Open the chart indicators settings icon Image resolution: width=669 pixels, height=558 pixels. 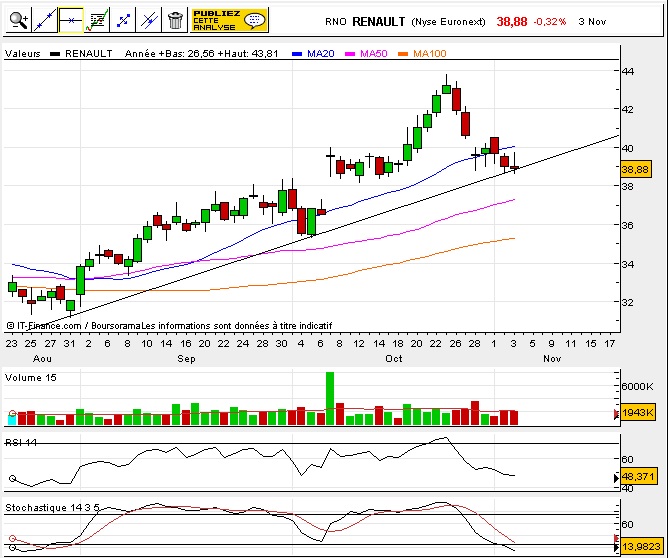tap(96, 20)
